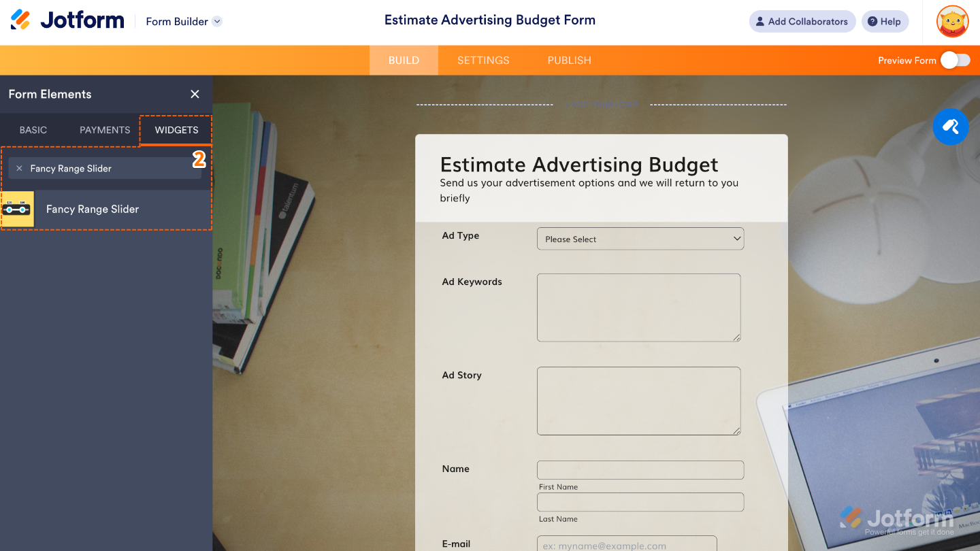
Task: Open the blue Form Designer paint roller
Action: point(950,127)
